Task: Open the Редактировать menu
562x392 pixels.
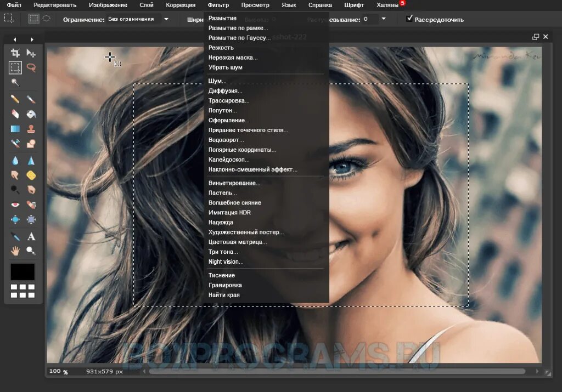Action: click(55, 5)
